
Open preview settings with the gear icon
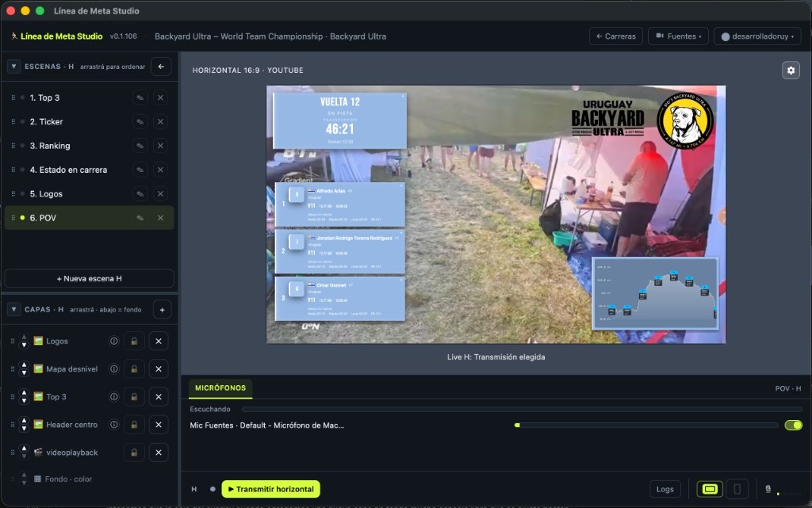tap(791, 71)
